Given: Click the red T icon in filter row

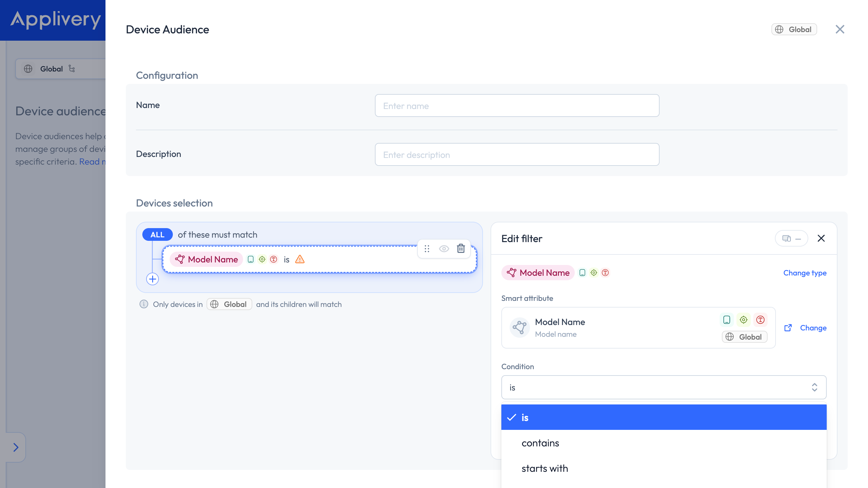Looking at the screenshot, I should (x=273, y=259).
